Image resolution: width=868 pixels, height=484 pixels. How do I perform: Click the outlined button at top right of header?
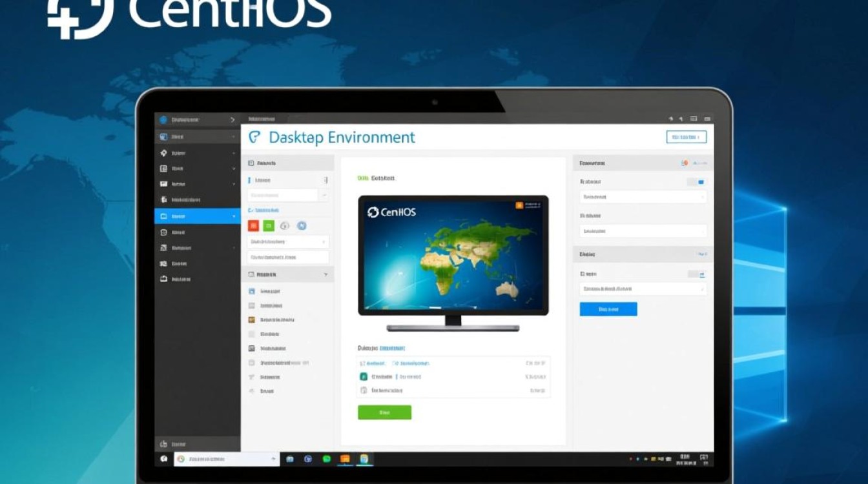coord(686,137)
